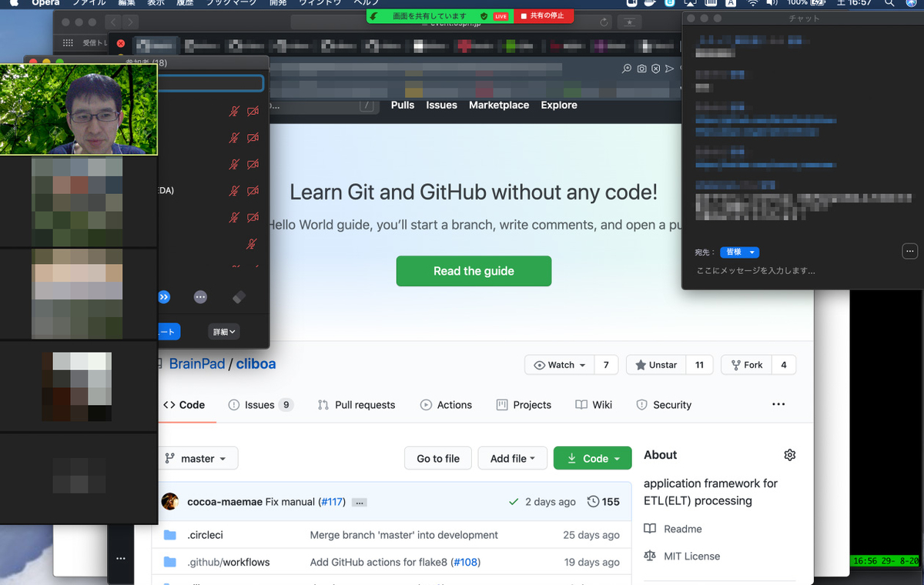Expand the more tabs ellipsis after Security

pyautogui.click(x=778, y=405)
